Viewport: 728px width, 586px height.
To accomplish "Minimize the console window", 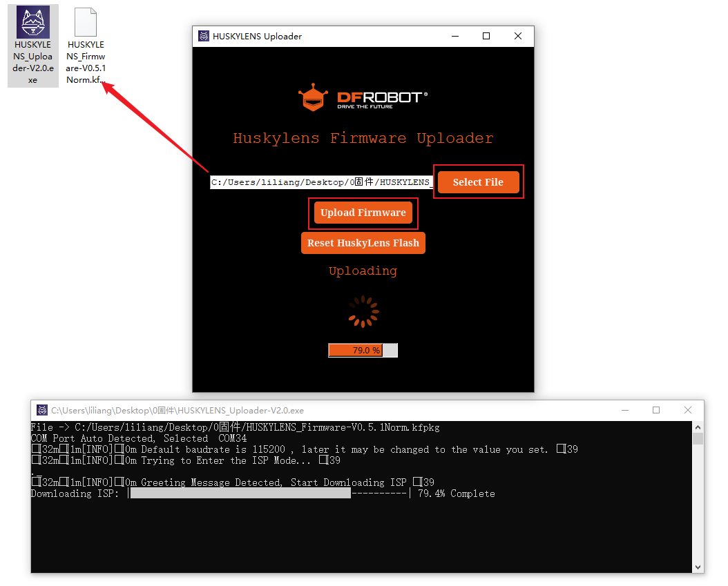I will 625,410.
